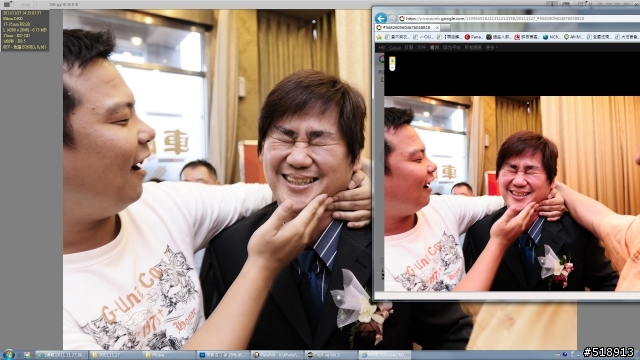
Task: Switch to the Picasa folder taskbar button
Action: click(169, 355)
